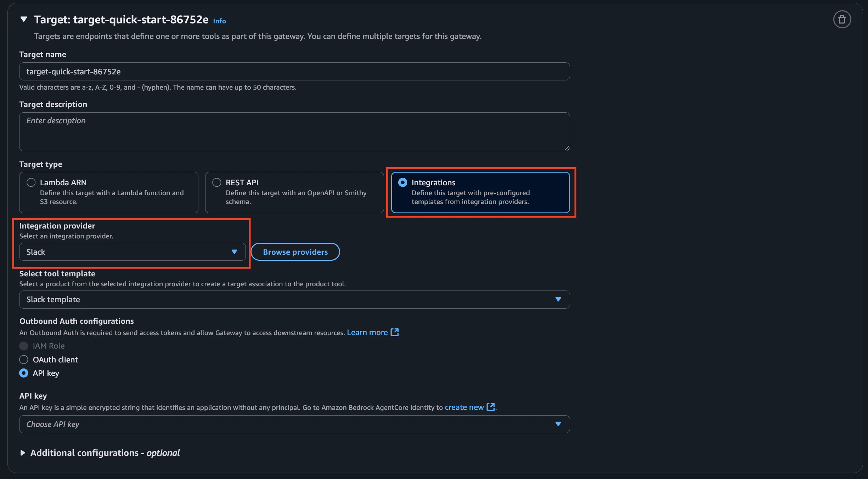
Task: Click external link icon beside create new
Action: tap(491, 407)
